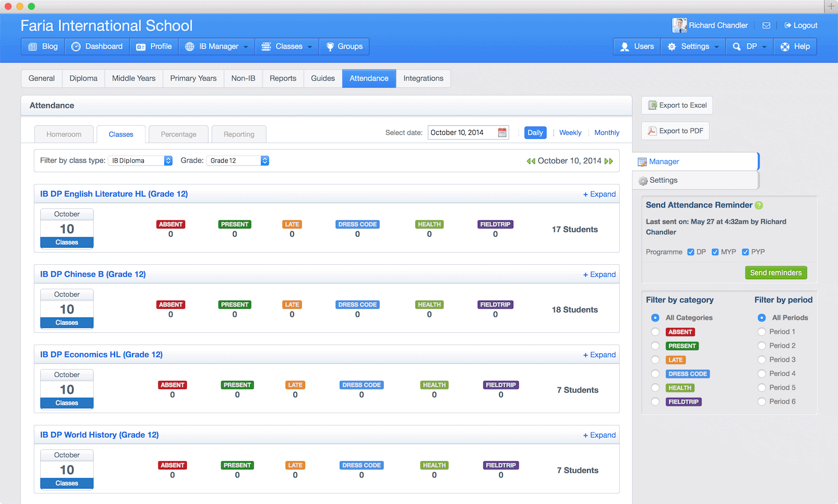Open the Blog navigation button
The width and height of the screenshot is (838, 504).
43,47
